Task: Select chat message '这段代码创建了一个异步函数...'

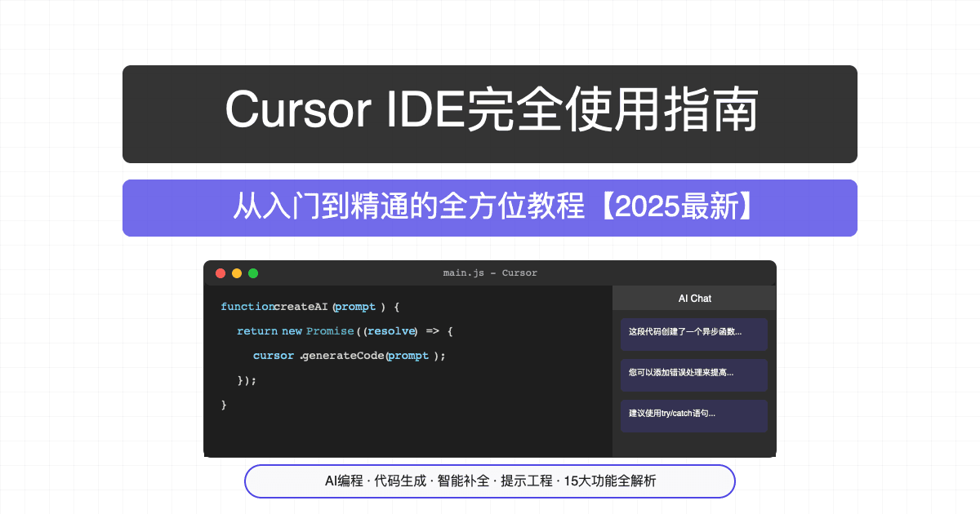Action: (x=694, y=335)
